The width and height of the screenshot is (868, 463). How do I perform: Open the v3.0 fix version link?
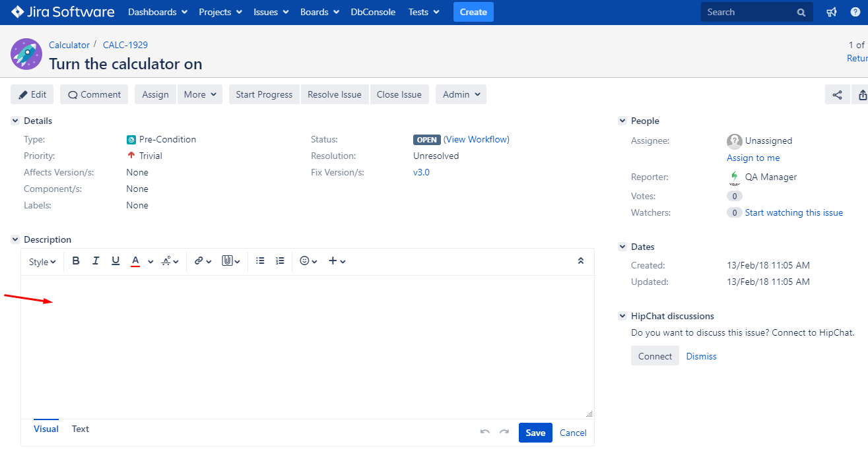(x=421, y=172)
